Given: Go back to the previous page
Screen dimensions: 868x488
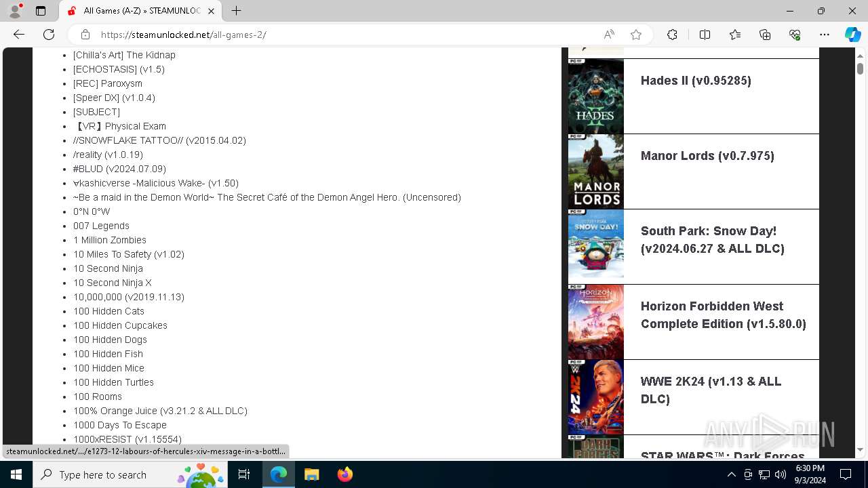Looking at the screenshot, I should coord(19,35).
